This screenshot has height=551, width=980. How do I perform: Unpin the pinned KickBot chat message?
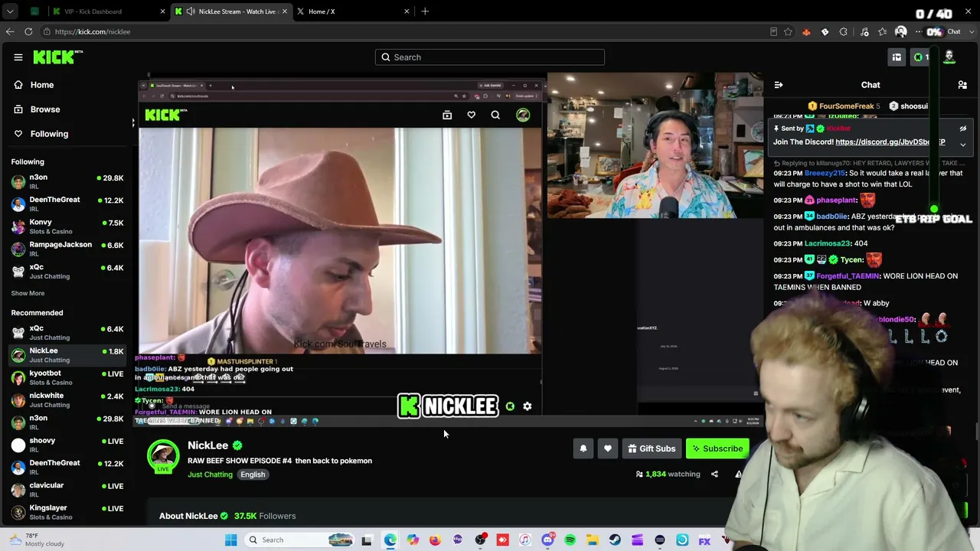tap(963, 129)
